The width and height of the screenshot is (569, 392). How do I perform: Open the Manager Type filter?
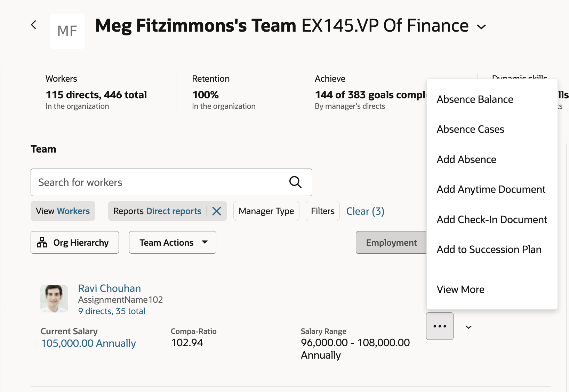[266, 211]
